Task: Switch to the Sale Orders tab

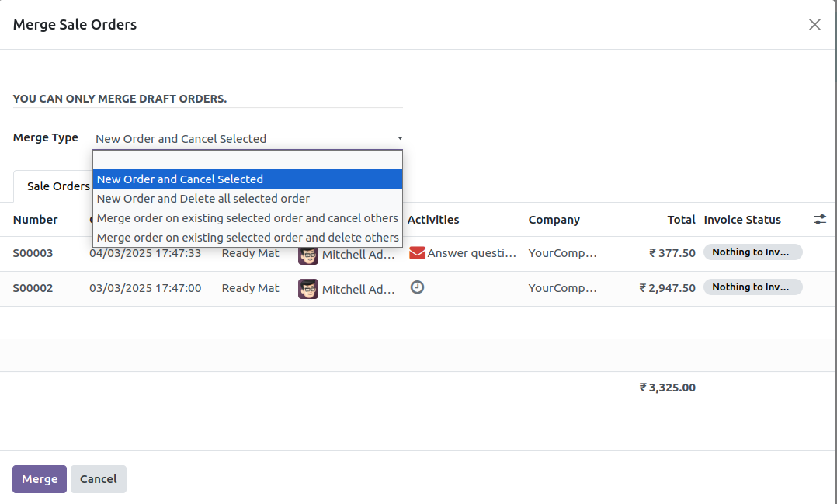Action: click(x=57, y=186)
